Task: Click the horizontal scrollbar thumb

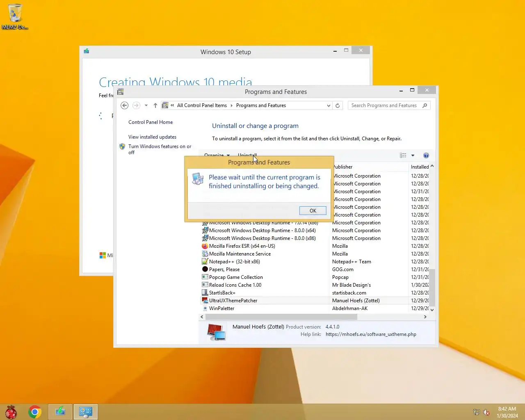Action: [281, 317]
